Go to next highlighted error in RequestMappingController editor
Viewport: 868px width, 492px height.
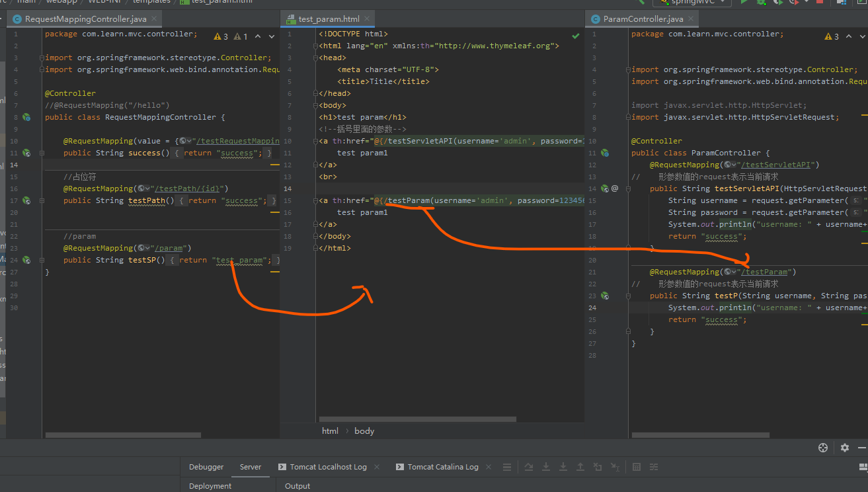click(x=272, y=36)
